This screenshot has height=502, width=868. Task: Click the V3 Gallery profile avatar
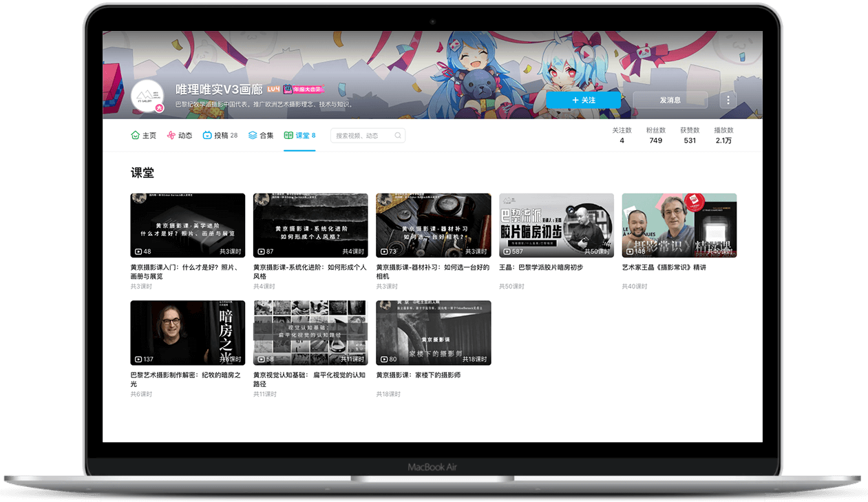coord(147,96)
